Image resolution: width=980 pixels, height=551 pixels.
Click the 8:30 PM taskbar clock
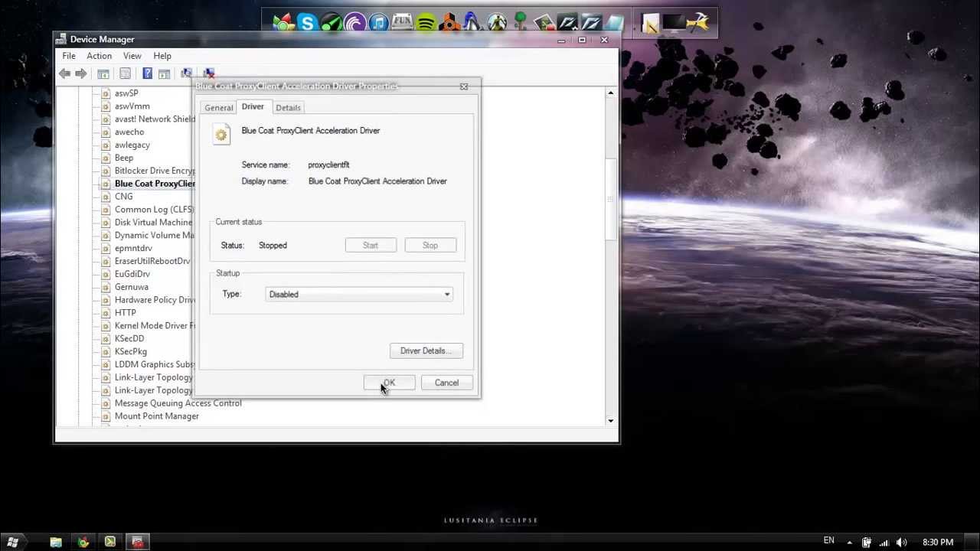coord(938,543)
